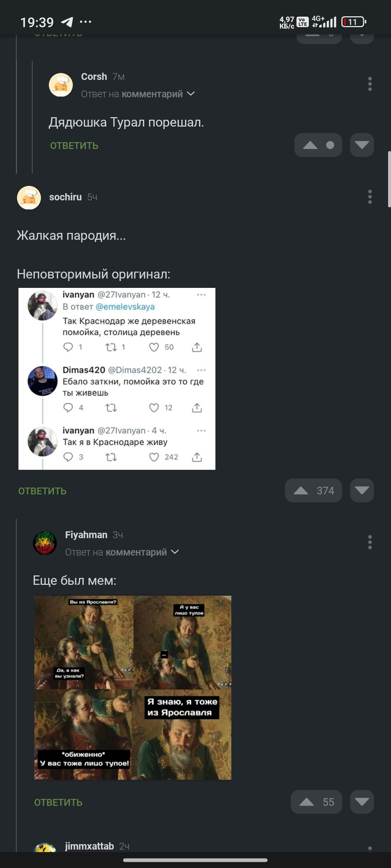Downvote Fiyahman's comment
391x868 pixels.
click(x=362, y=802)
